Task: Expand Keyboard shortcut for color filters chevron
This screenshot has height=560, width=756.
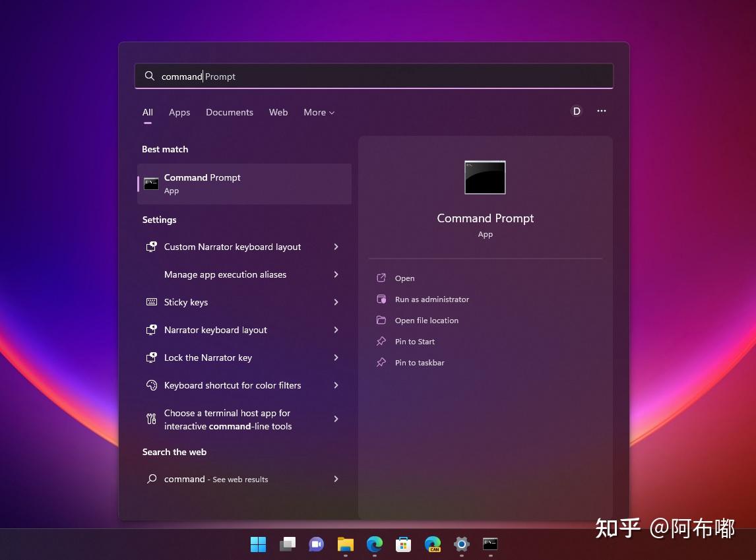Action: 336,385
